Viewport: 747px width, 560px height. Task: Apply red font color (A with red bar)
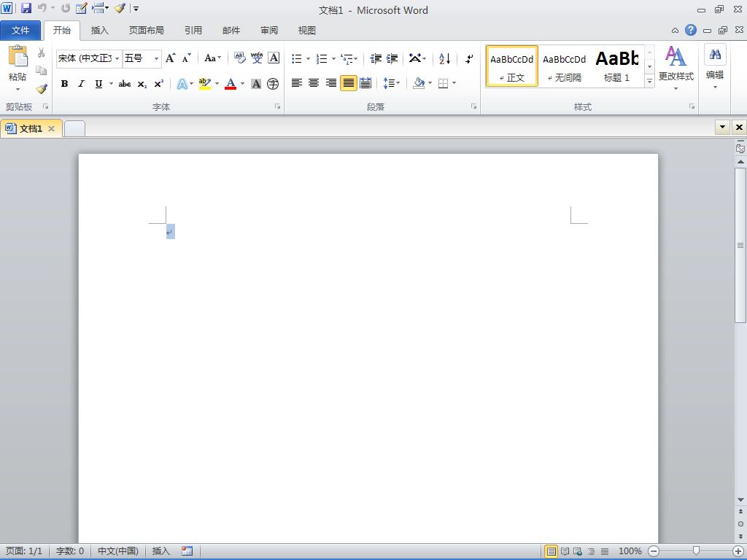(x=231, y=84)
